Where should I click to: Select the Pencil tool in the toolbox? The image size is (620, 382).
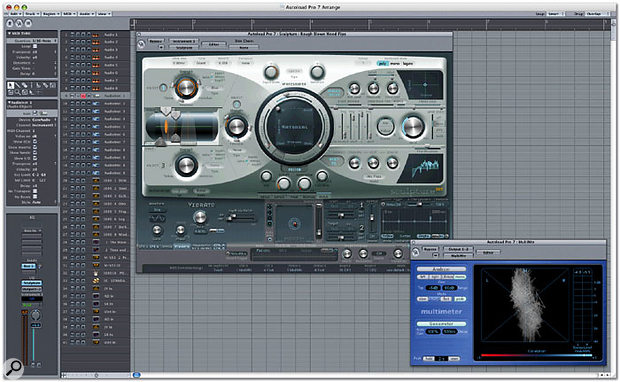(x=18, y=85)
